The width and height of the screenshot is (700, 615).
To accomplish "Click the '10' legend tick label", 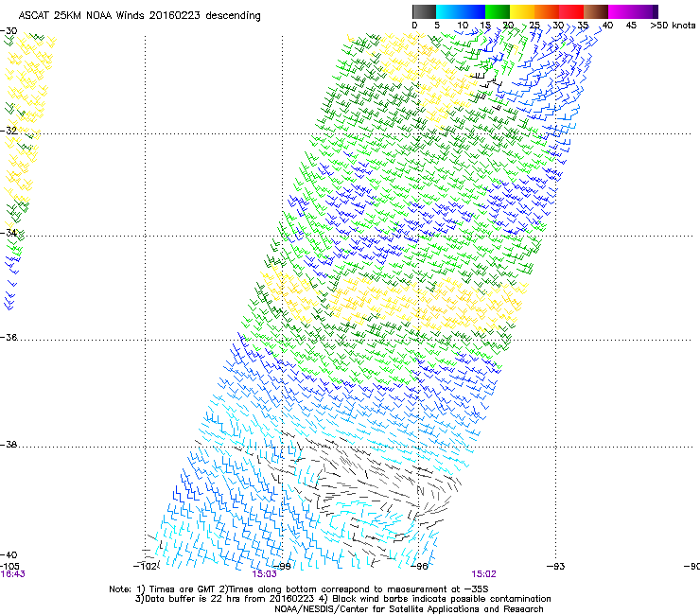I will 463,26.
